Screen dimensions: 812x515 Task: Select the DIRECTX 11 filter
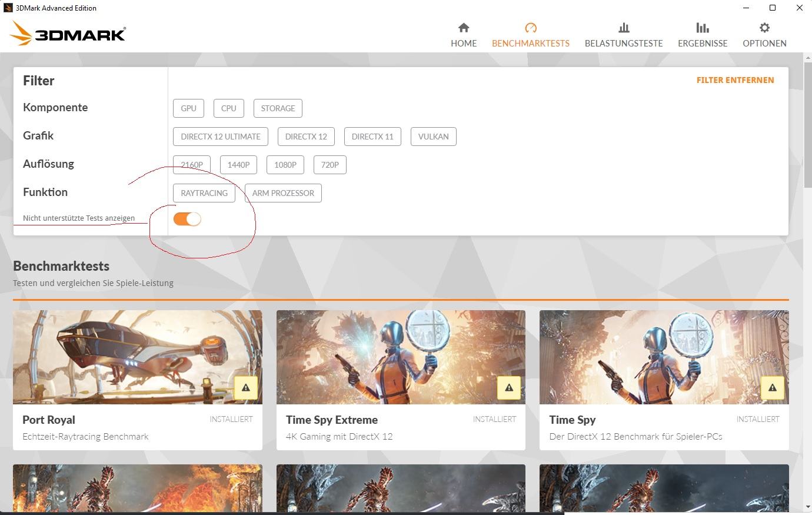tap(372, 137)
